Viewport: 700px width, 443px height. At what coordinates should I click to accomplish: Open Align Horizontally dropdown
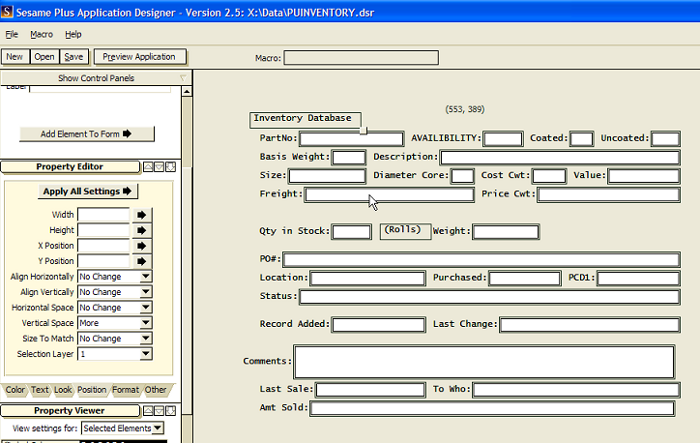[x=146, y=276]
